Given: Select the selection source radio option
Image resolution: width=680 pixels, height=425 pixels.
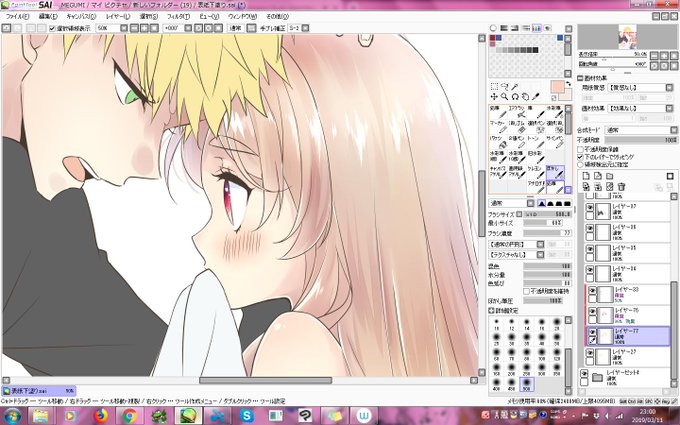Looking at the screenshot, I should [580, 165].
